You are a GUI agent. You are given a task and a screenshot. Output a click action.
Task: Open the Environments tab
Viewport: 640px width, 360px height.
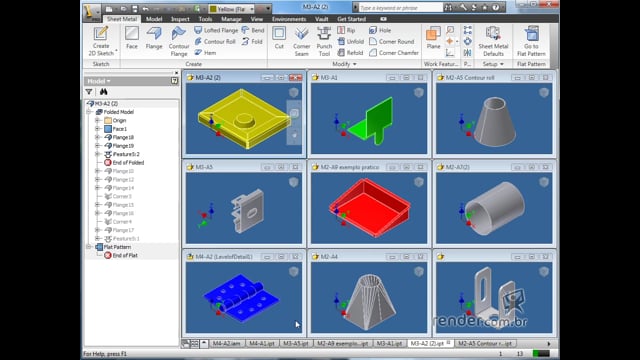tap(289, 19)
